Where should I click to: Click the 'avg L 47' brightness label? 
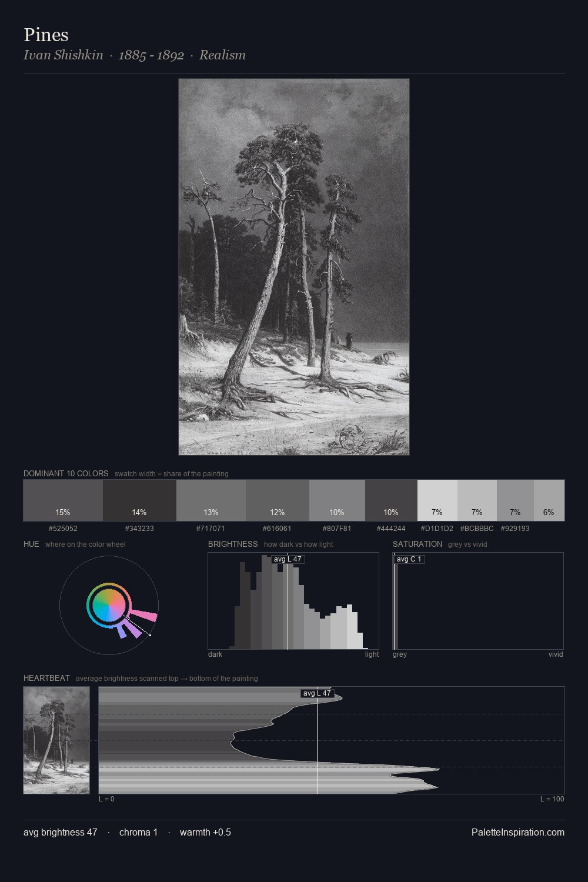288,559
